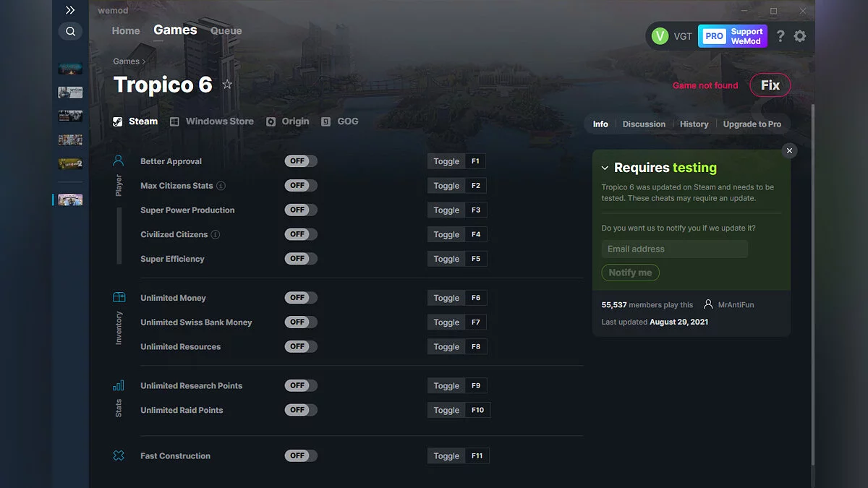
Task: Open the Queue tab
Action: (x=226, y=31)
